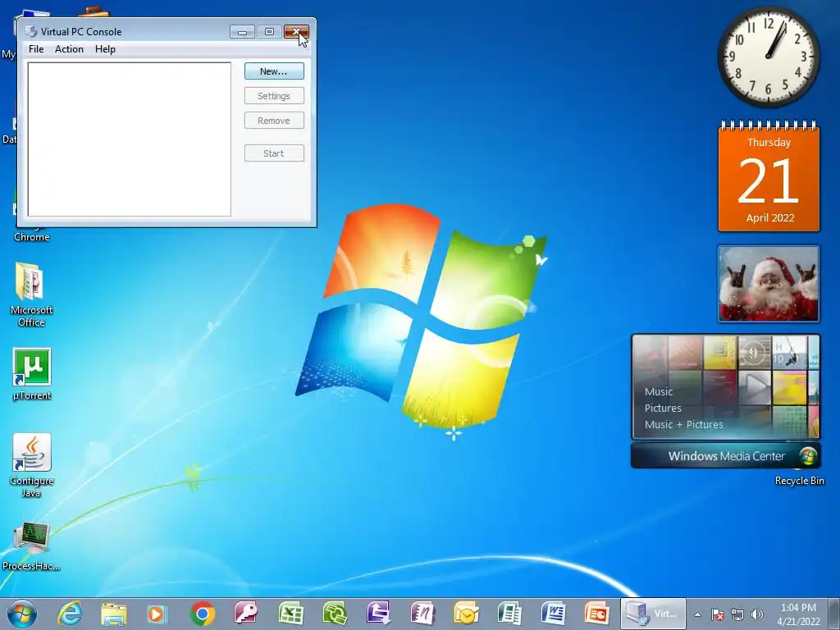Click the New... button
The width and height of the screenshot is (840, 630).
(x=274, y=71)
